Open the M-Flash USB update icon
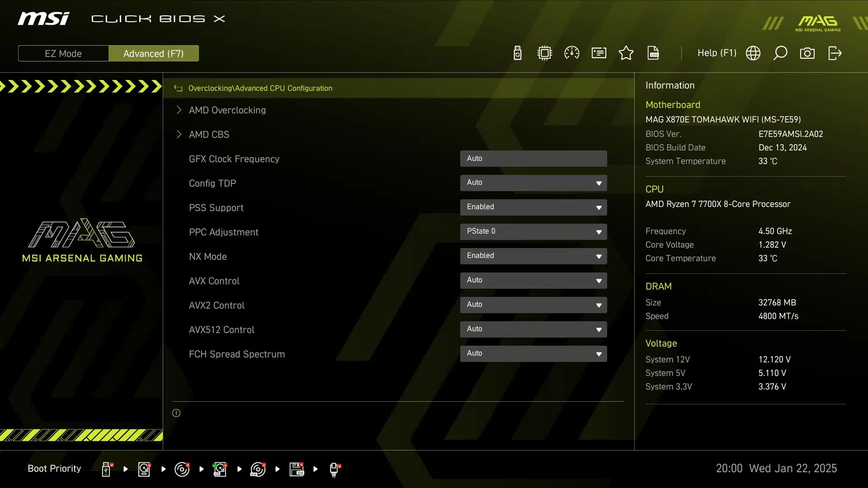 (x=518, y=53)
